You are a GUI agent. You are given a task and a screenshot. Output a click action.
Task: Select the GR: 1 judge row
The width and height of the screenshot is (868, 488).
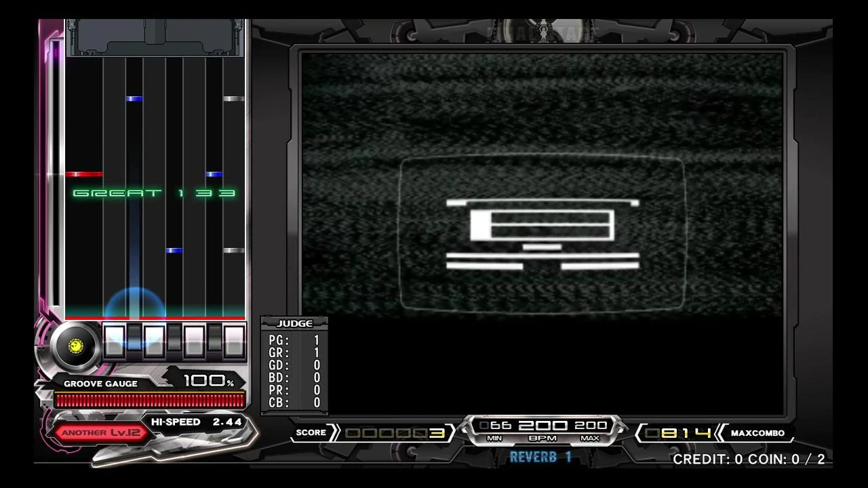tap(294, 353)
